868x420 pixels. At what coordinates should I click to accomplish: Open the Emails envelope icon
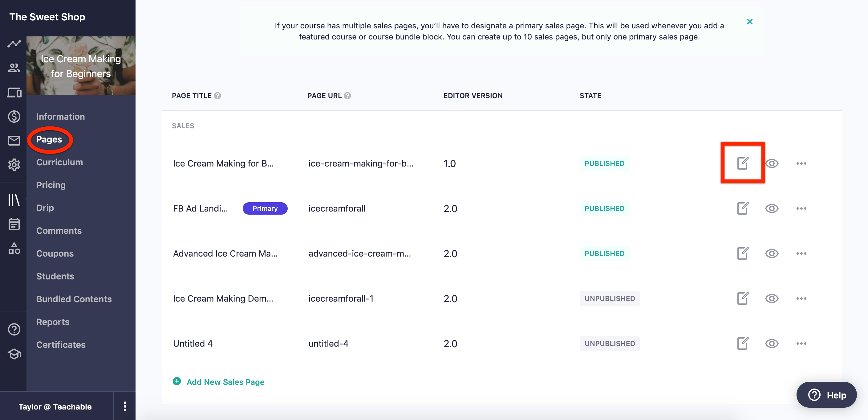coord(14,140)
